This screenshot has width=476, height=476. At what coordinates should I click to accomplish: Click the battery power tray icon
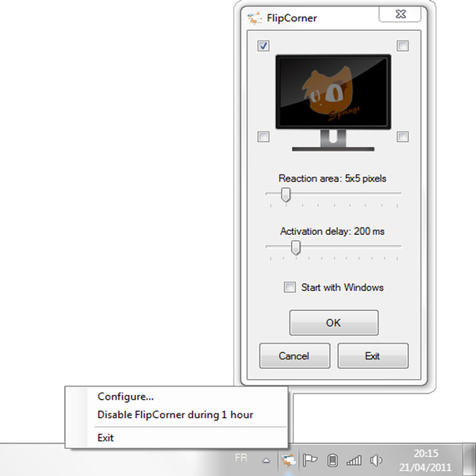pyautogui.click(x=332, y=460)
